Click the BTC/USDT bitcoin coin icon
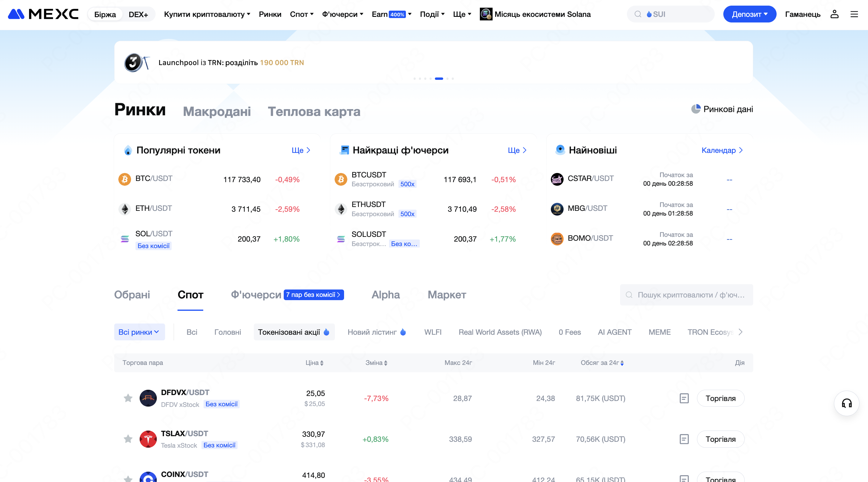The image size is (868, 482). pyautogui.click(x=125, y=179)
